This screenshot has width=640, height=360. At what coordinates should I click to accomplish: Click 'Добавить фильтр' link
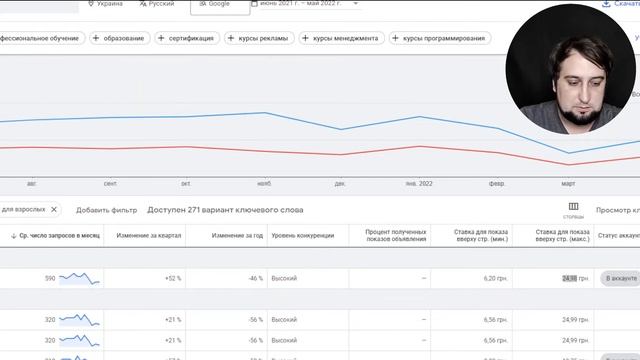(x=107, y=210)
